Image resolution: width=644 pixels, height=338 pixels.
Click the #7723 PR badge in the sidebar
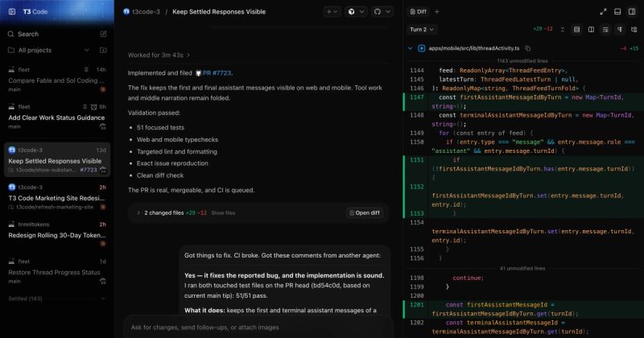[89, 170]
